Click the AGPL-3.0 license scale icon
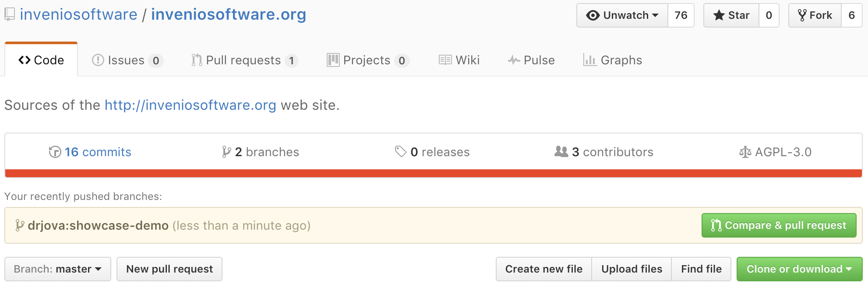The width and height of the screenshot is (868, 287). click(x=745, y=152)
